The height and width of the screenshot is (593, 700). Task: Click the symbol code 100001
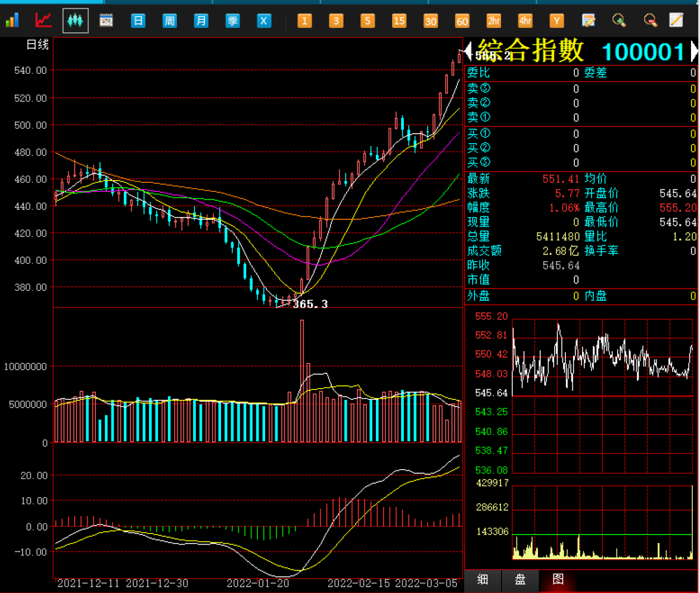coord(644,52)
